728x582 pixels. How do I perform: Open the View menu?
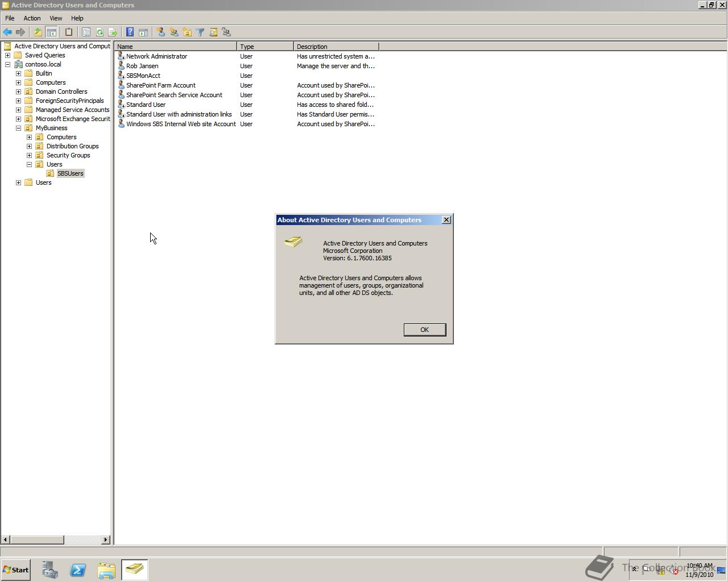coord(56,18)
